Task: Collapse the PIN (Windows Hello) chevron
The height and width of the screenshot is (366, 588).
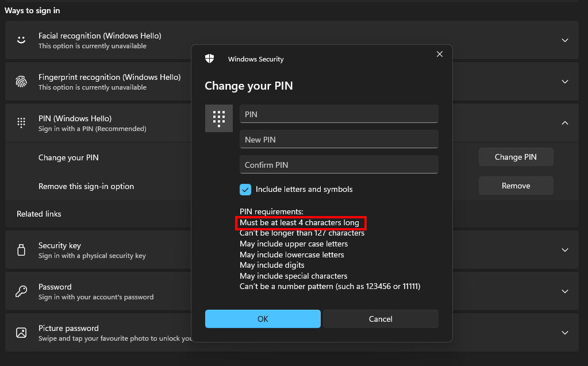Action: (x=565, y=122)
